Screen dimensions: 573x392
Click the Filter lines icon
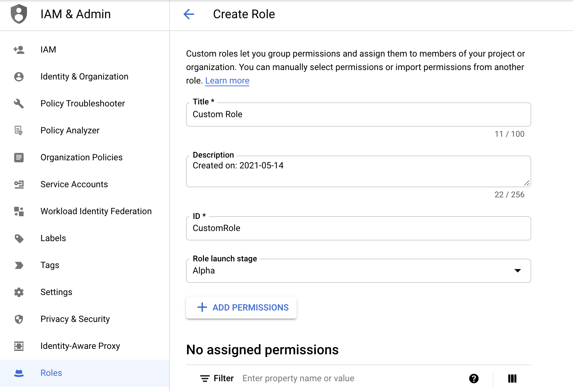205,379
